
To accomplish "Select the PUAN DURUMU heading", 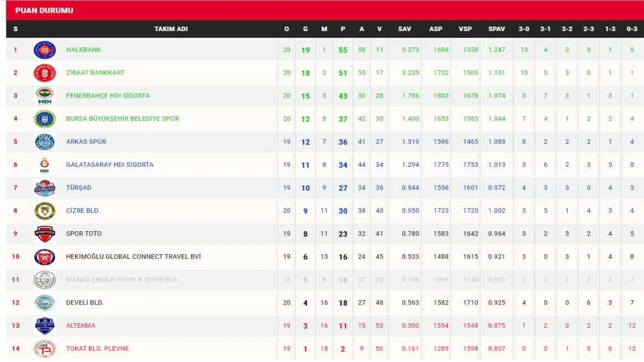I will coord(44,10).
